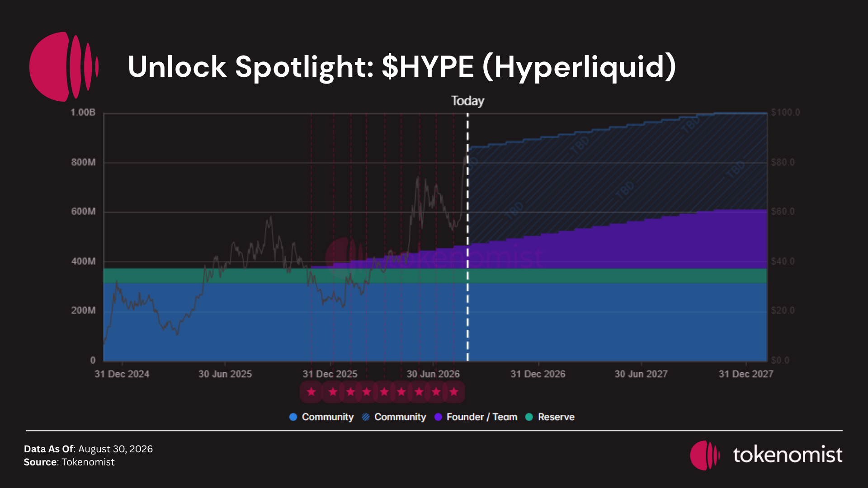Toggle the Community label next to the hatched swatch
This screenshot has height=488, width=868.
pos(400,417)
